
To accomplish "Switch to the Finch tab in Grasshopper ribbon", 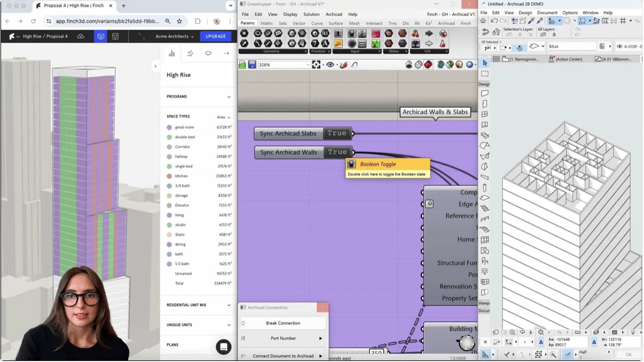I will point(466,23).
